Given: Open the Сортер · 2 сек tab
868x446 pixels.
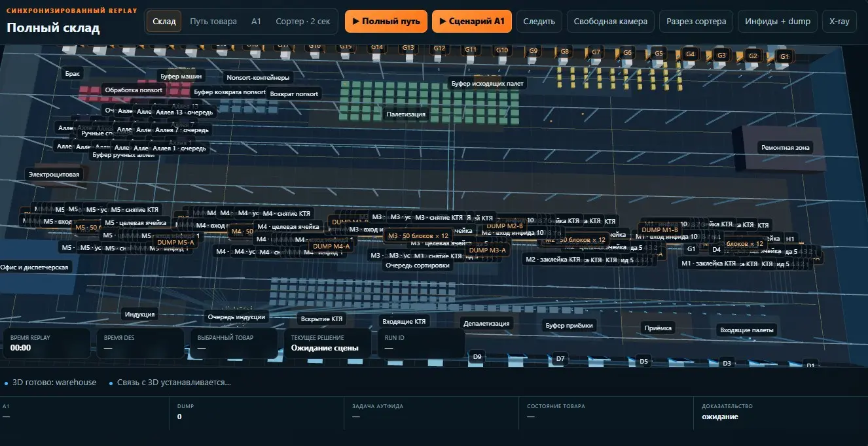Looking at the screenshot, I should pos(302,22).
